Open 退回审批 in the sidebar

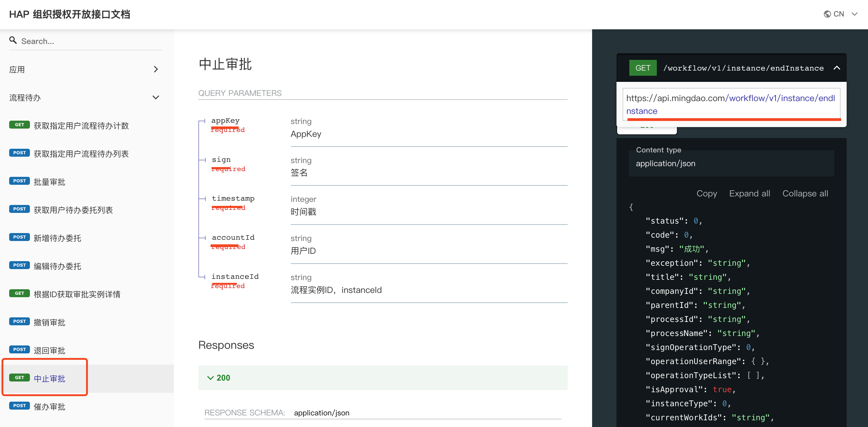click(x=49, y=350)
